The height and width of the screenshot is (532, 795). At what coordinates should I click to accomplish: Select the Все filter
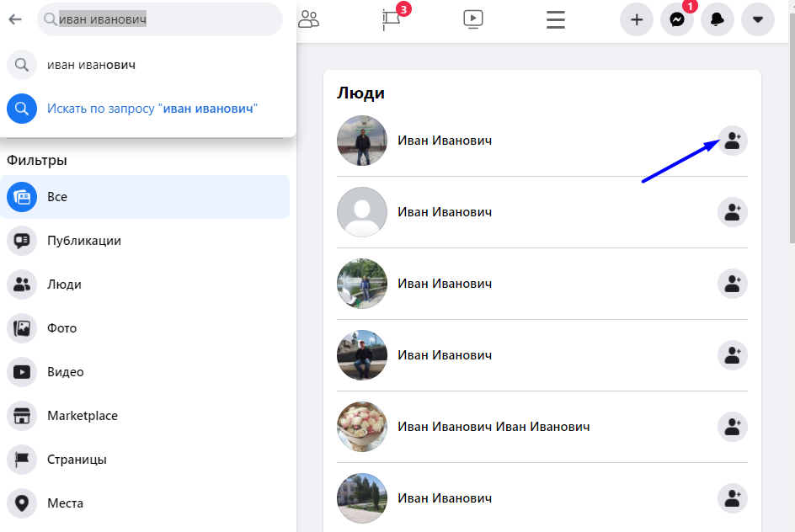(145, 197)
